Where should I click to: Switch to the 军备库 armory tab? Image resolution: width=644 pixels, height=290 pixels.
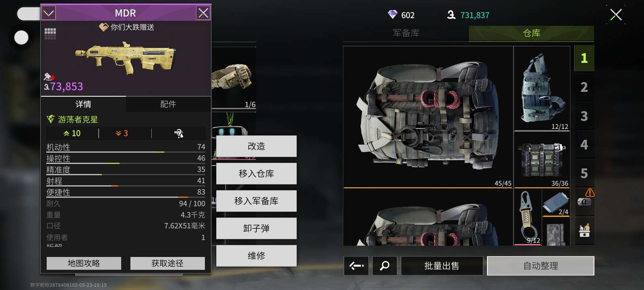406,33
